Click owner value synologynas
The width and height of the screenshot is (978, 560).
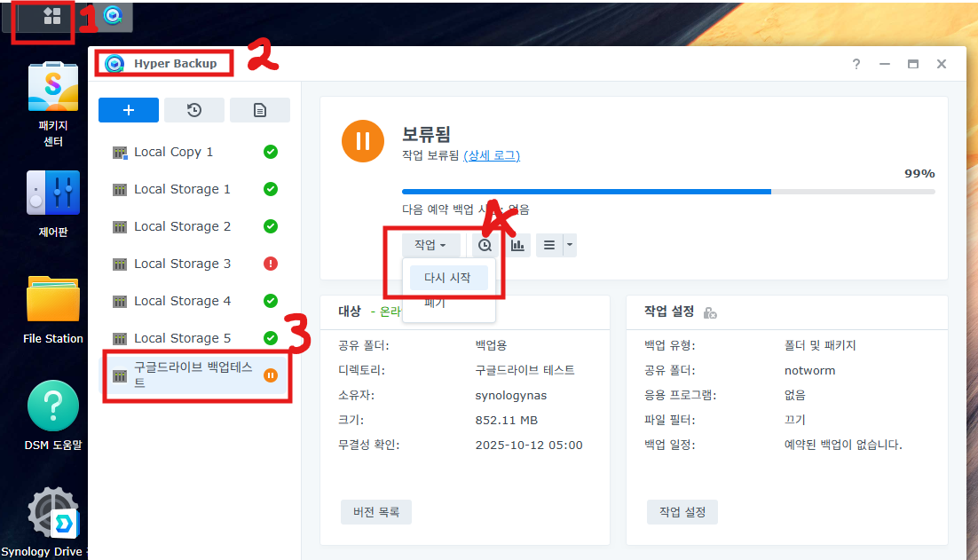pos(511,395)
